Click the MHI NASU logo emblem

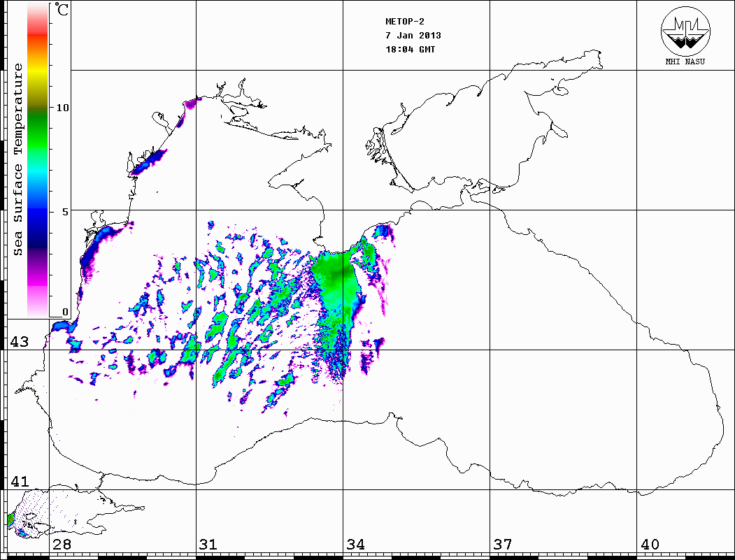(685, 31)
